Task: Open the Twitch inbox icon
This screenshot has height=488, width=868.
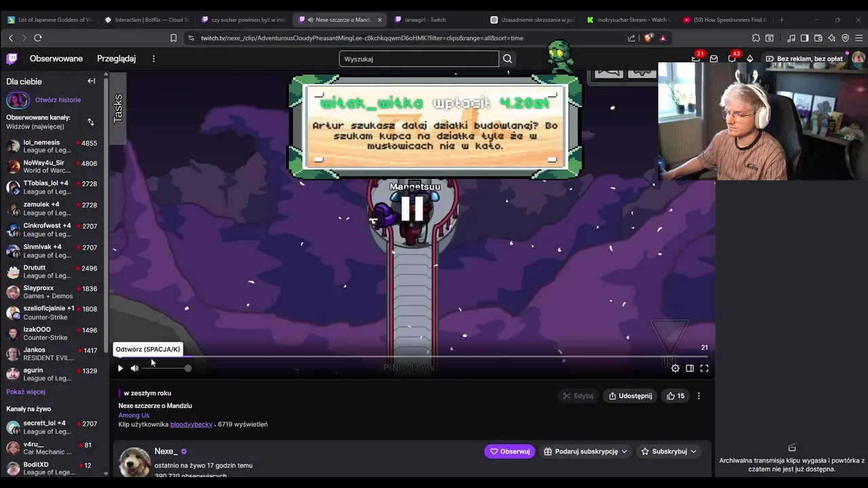Action: (x=713, y=59)
